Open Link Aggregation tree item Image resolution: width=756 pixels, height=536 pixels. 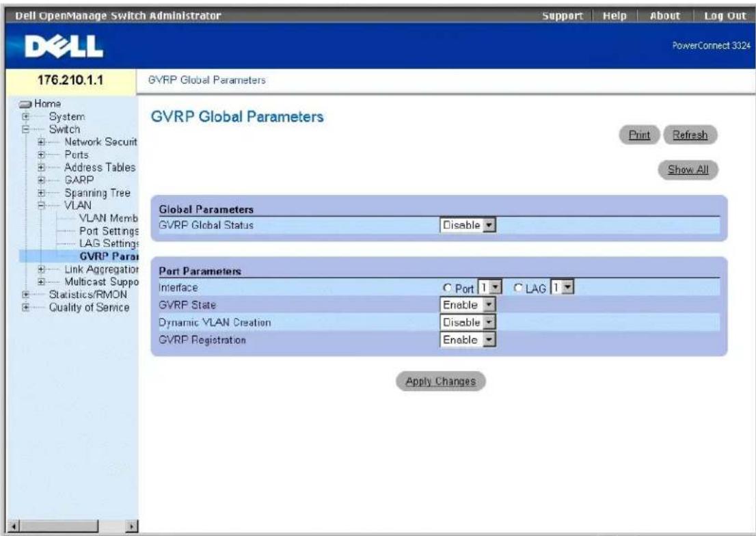(x=101, y=269)
